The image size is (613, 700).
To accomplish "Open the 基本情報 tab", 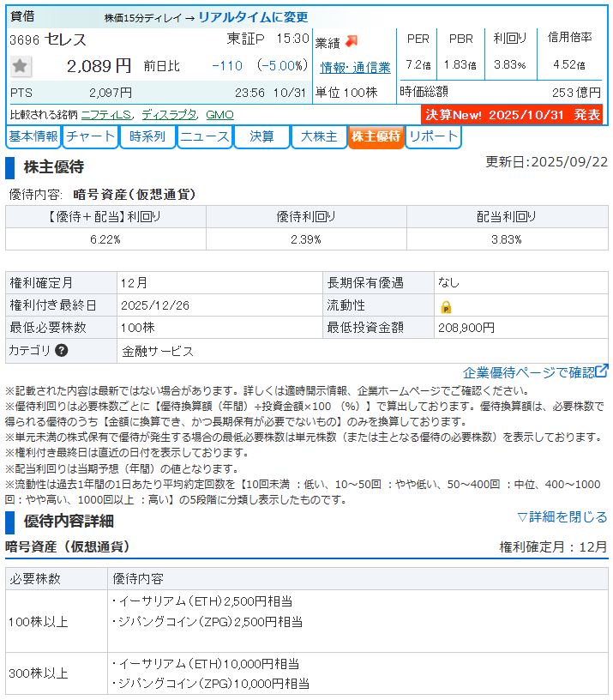I will [x=33, y=137].
